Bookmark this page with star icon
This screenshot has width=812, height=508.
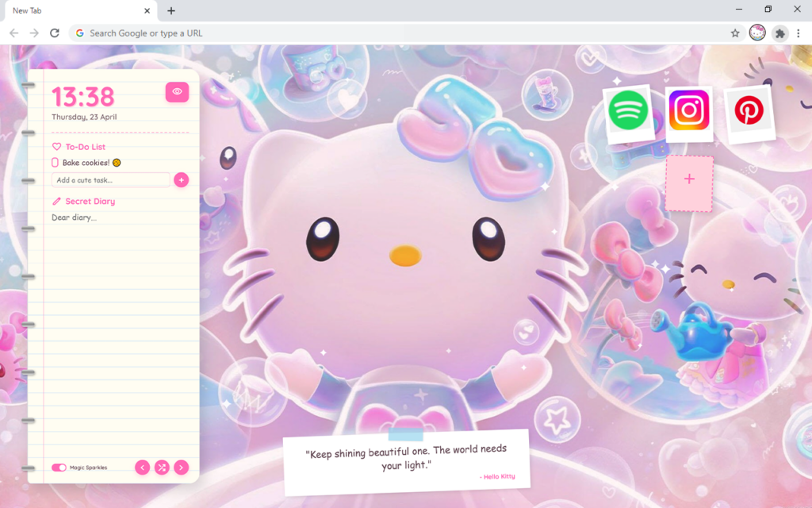pyautogui.click(x=735, y=33)
